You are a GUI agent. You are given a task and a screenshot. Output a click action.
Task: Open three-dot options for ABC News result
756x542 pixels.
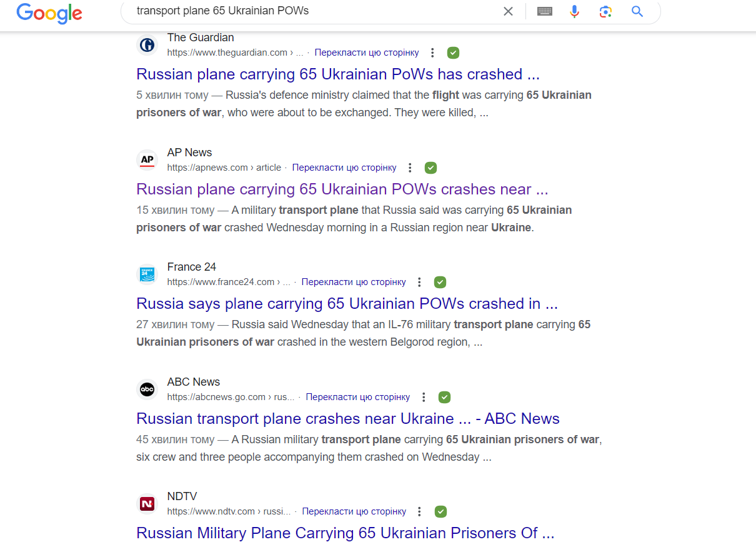point(424,397)
